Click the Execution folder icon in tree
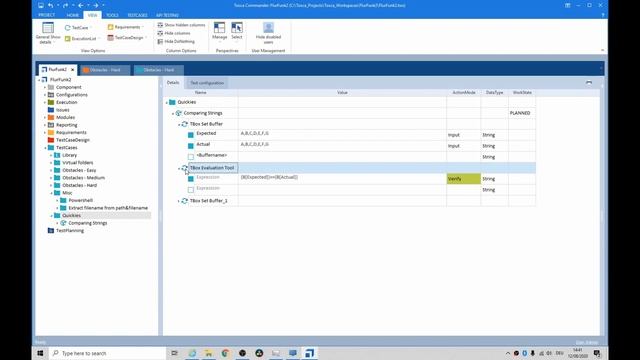This screenshot has width=640, height=360. 51,102
